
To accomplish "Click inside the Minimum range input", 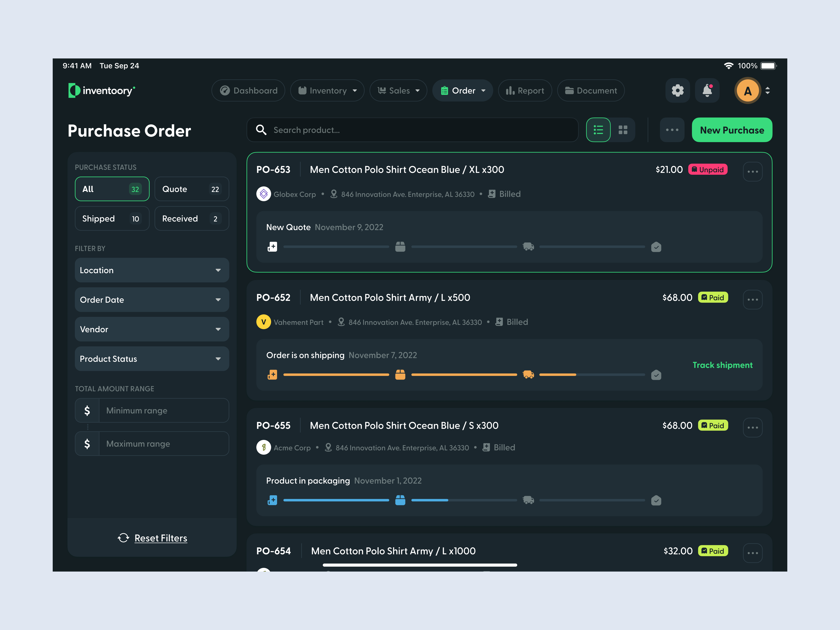I will pos(163,411).
